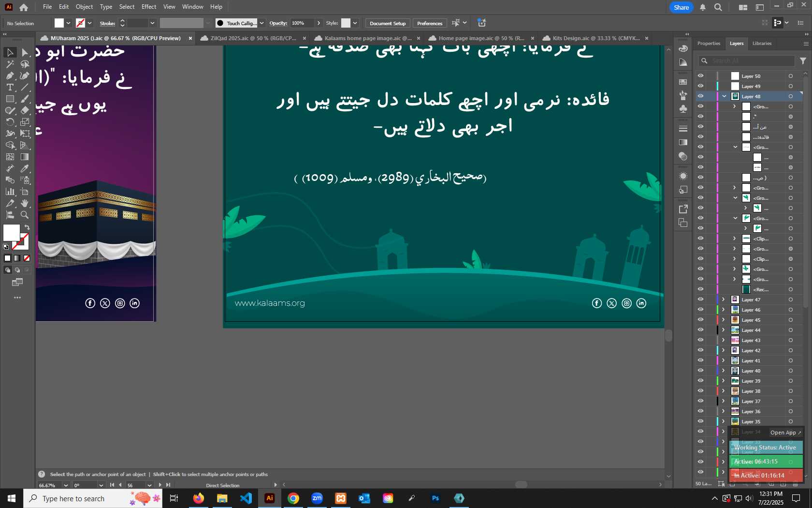This screenshot has width=812, height=508.
Task: Select the Artboard tool
Action: click(x=25, y=192)
